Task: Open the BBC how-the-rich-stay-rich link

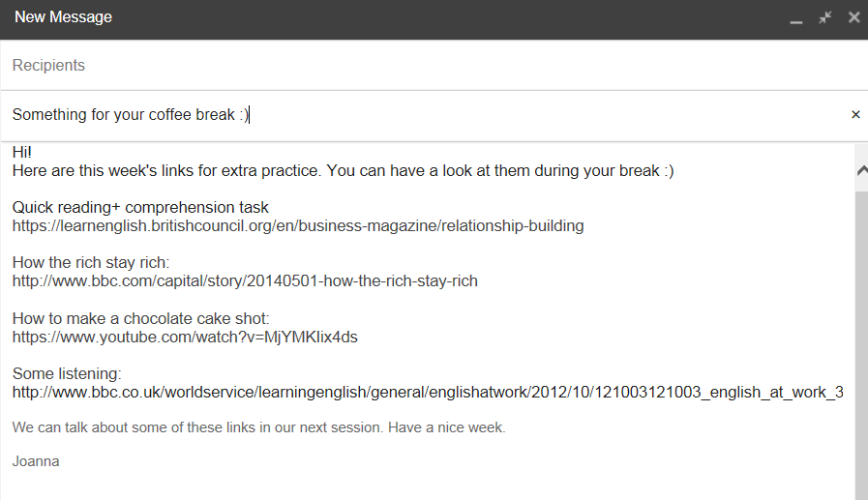Action: pyautogui.click(x=245, y=281)
